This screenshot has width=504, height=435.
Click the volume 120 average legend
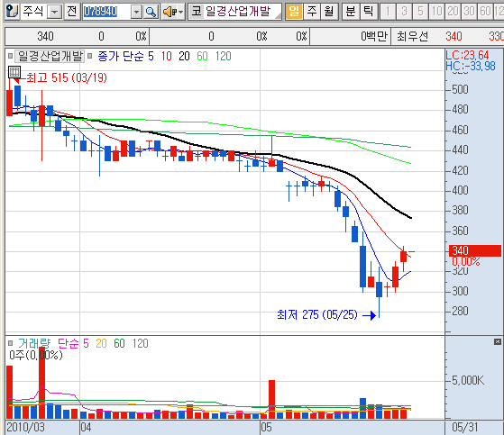coord(140,343)
